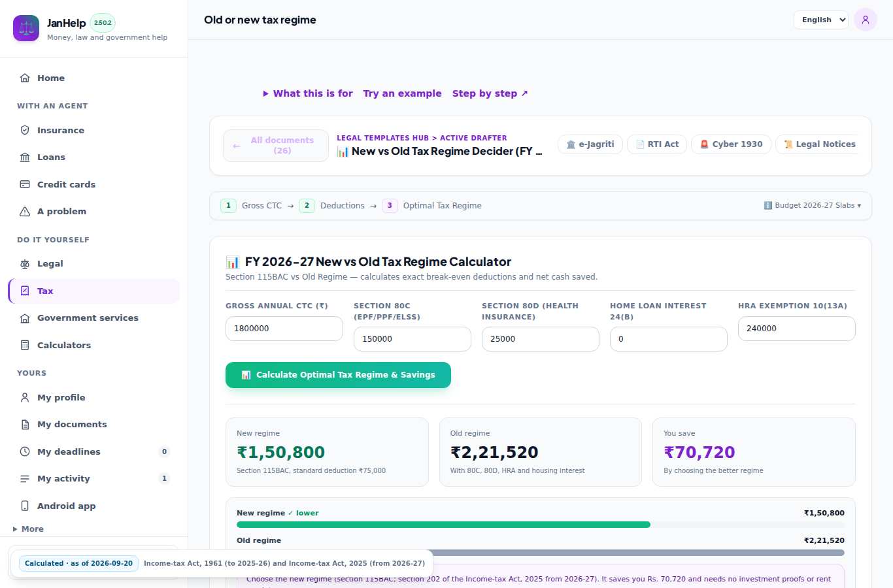Click the Home Loan Interest 24(b) field

(669, 339)
